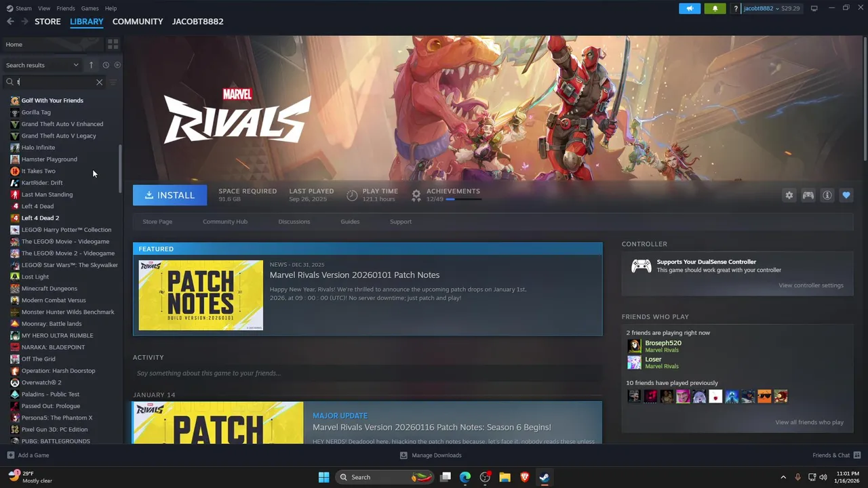The image size is (868, 488).
Task: Click into the library search field
Action: click(54, 82)
